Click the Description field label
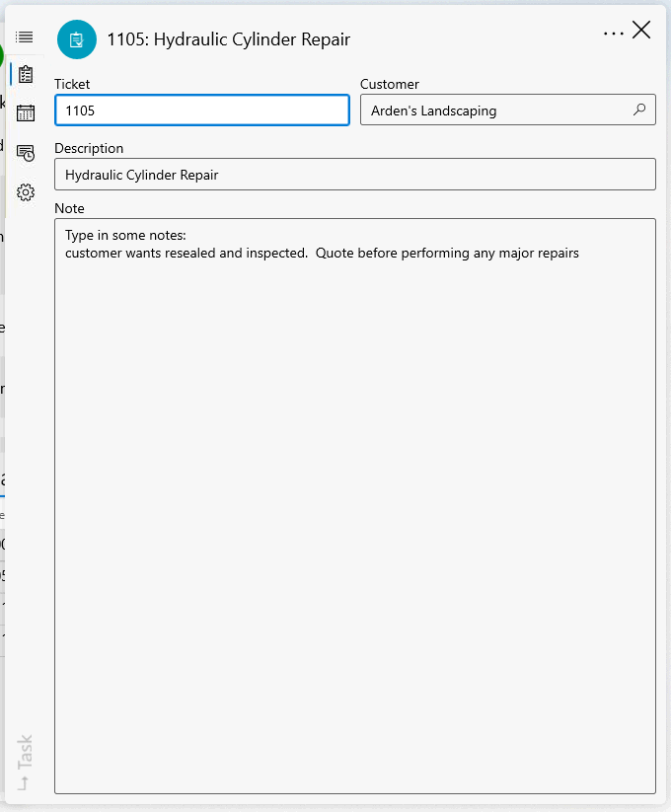This screenshot has height=812, width=671. [89, 148]
